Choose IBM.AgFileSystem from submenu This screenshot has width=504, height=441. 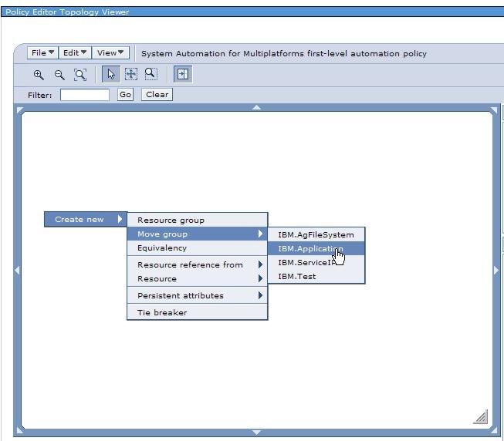coord(316,234)
